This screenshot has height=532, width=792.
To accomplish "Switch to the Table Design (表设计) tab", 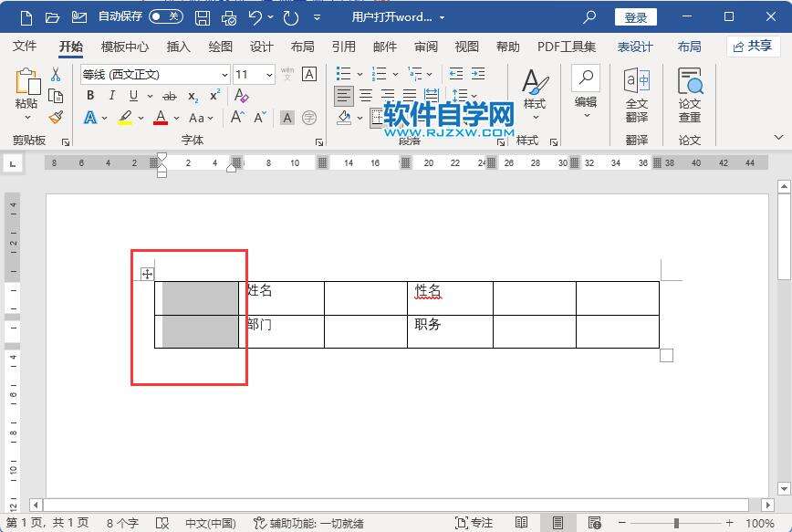I will pyautogui.click(x=634, y=47).
